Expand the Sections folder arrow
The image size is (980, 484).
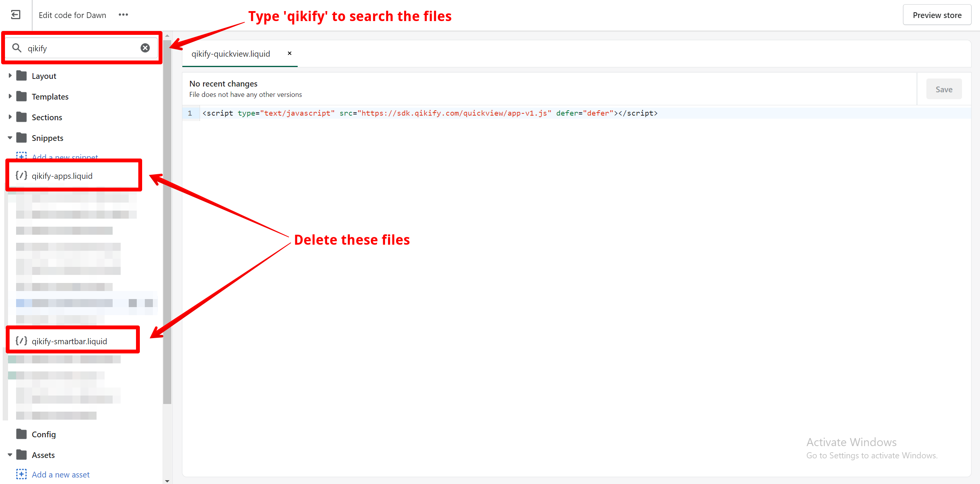[10, 117]
